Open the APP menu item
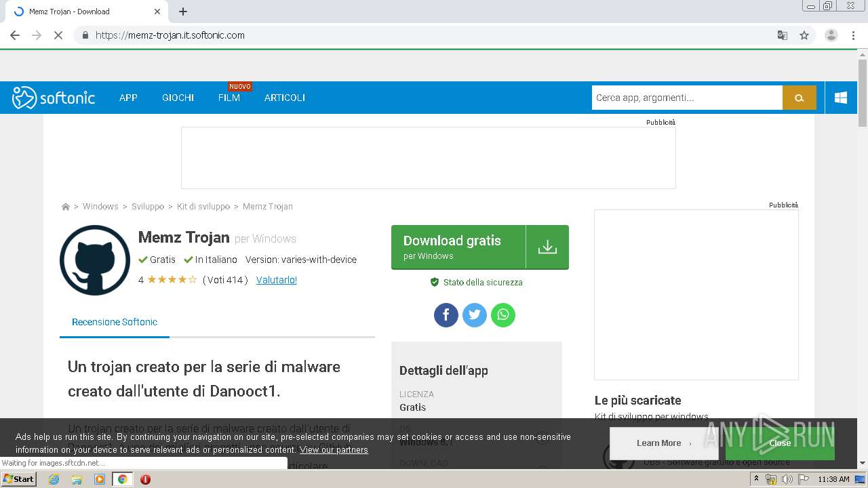868x488 pixels. (128, 98)
